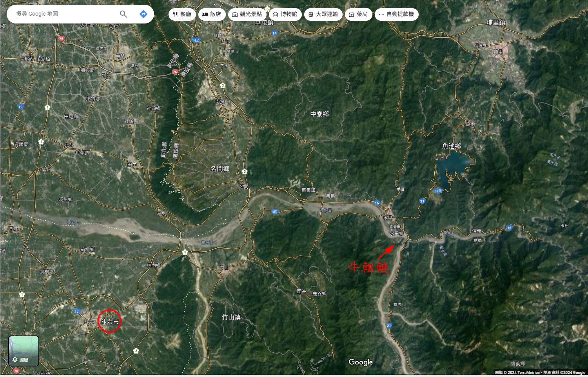Click the 埔里鎮 town label
This screenshot has height=377, width=588.
tap(496, 23)
